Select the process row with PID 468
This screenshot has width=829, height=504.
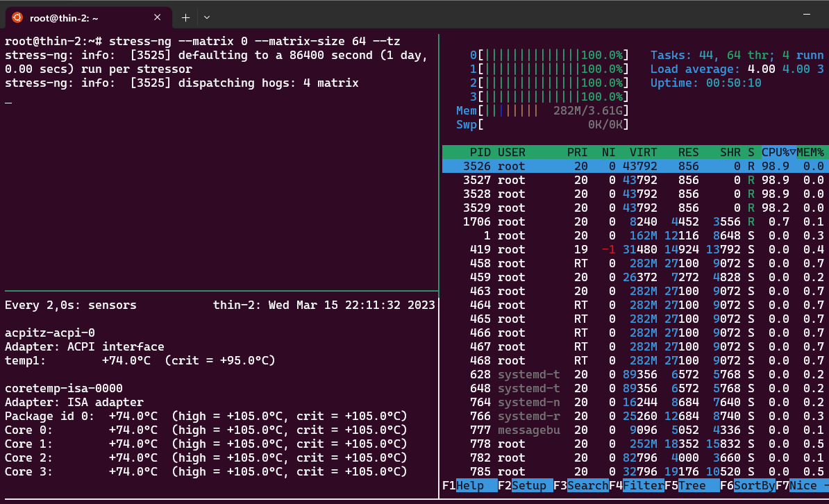point(635,361)
